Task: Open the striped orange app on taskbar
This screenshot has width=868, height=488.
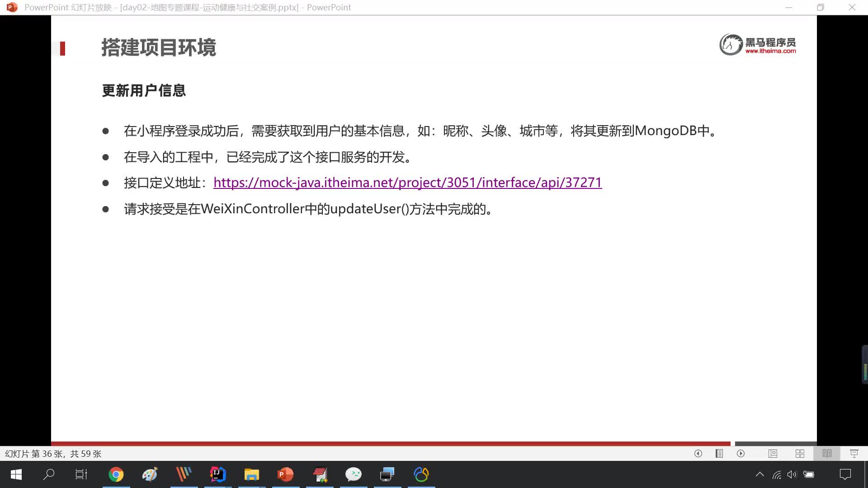Action: click(184, 474)
